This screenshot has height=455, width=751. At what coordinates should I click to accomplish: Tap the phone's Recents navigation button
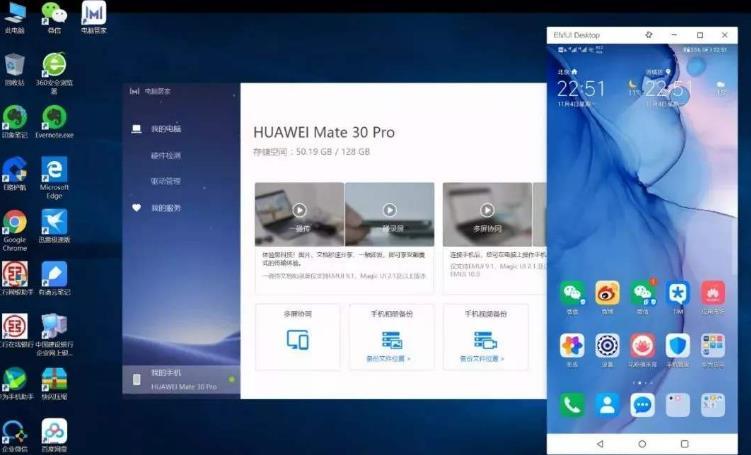point(684,444)
